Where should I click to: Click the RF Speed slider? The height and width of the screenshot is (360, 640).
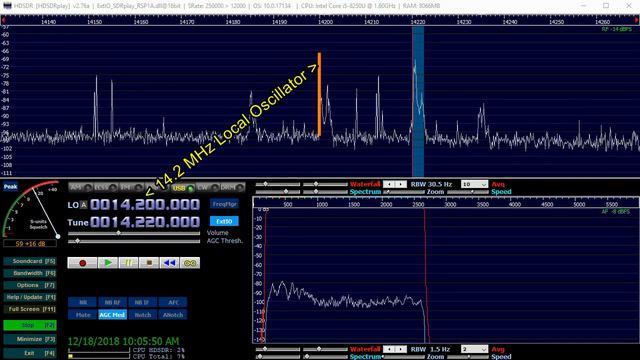[x=468, y=192]
